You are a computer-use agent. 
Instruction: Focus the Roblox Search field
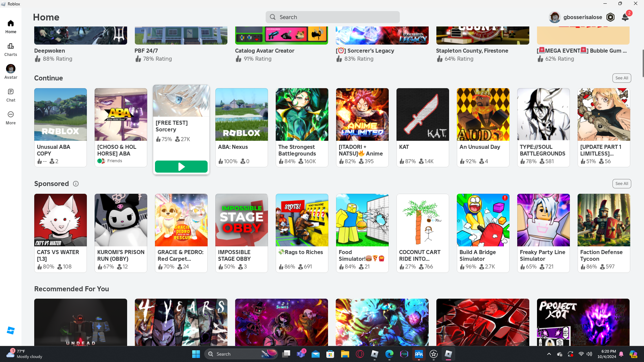pos(333,17)
